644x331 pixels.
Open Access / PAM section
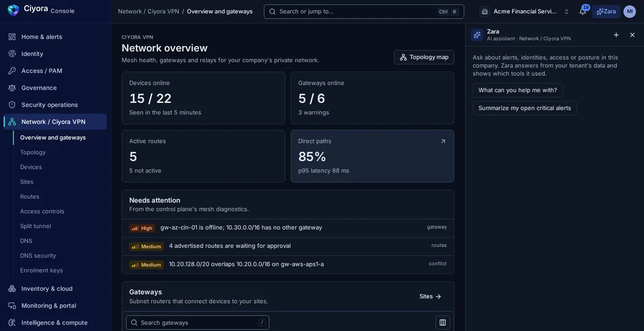click(55, 71)
